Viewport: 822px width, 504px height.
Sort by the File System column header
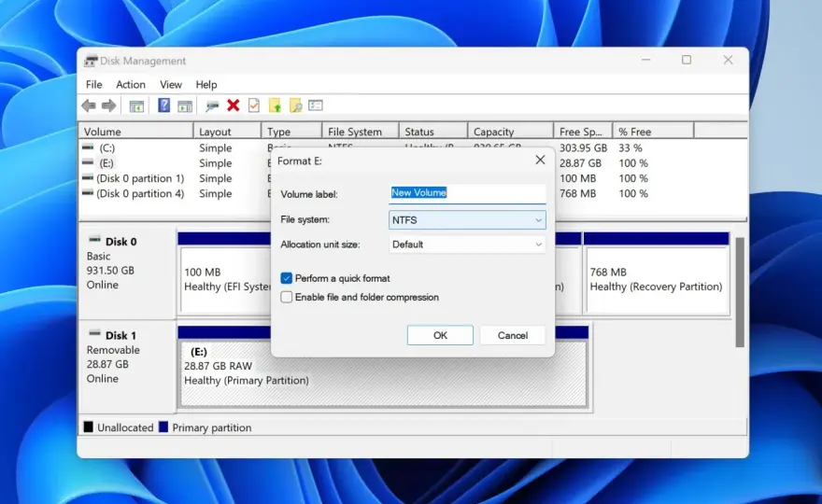click(x=361, y=132)
